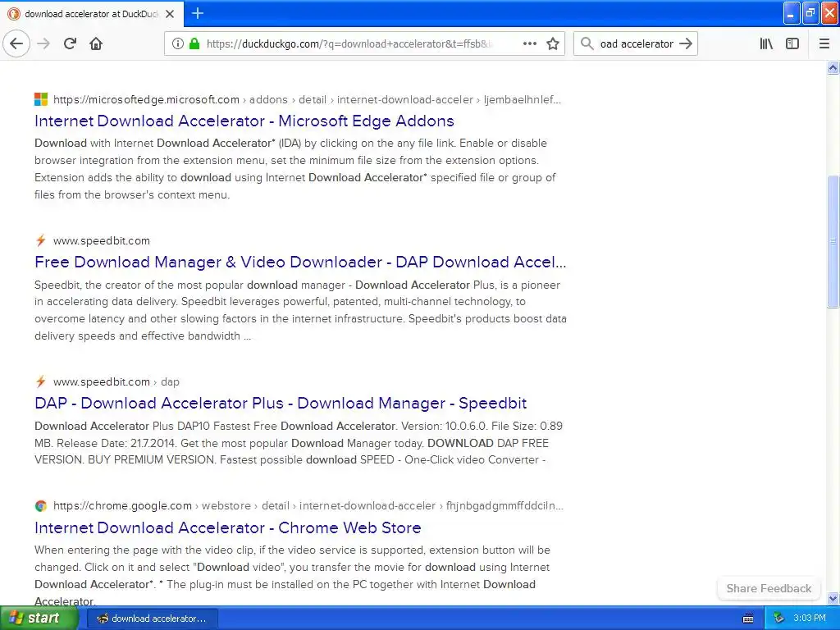Screen dimensions: 840x630
Task: Bookmark this page with the star
Action: click(553, 43)
